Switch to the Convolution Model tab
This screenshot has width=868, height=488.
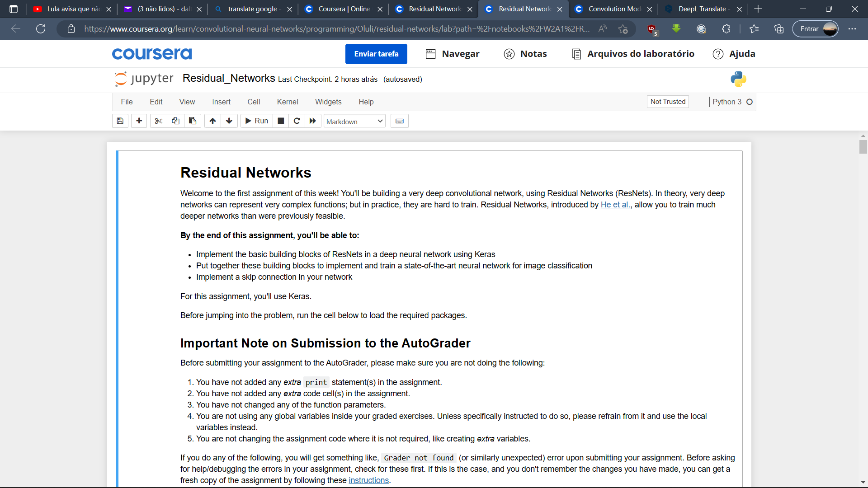(613, 9)
